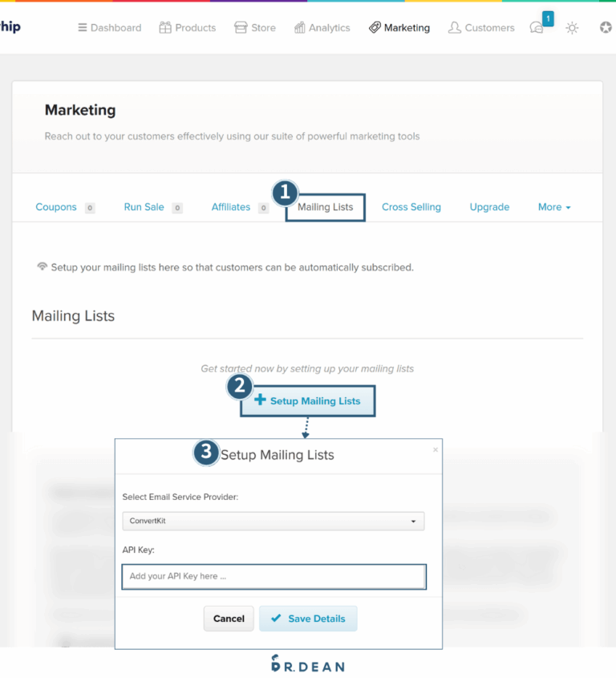616x678 pixels.
Task: Toggle the sun brightness theme icon
Action: 572,28
